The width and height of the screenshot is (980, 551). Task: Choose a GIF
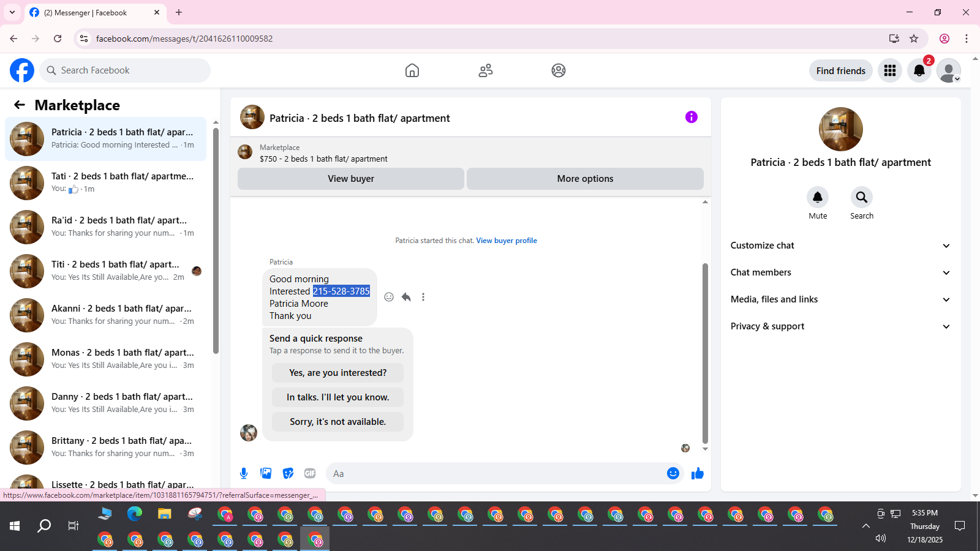tap(310, 473)
